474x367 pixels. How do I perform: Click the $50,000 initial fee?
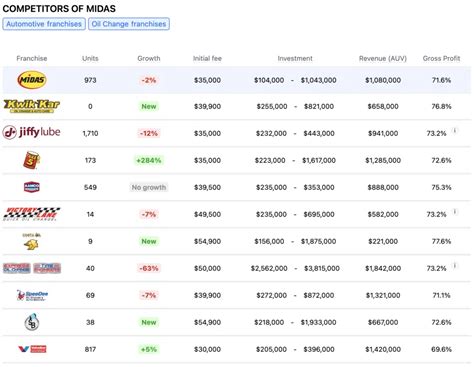[x=207, y=268]
